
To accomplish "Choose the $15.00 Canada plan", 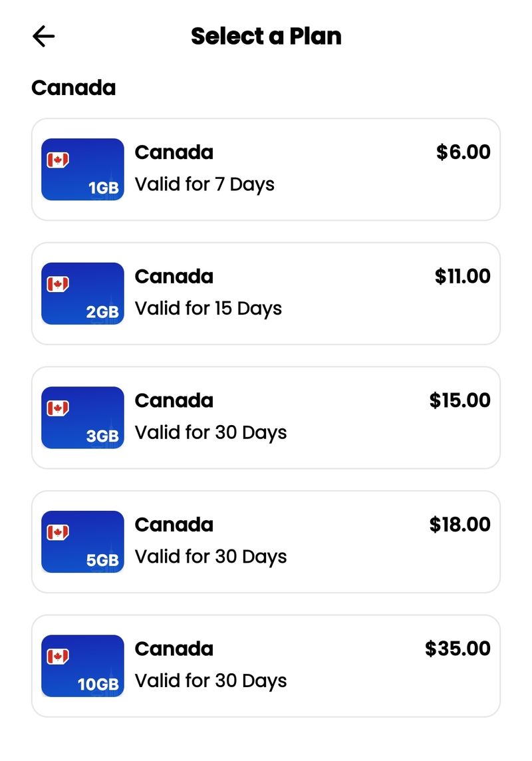I will (266, 418).
